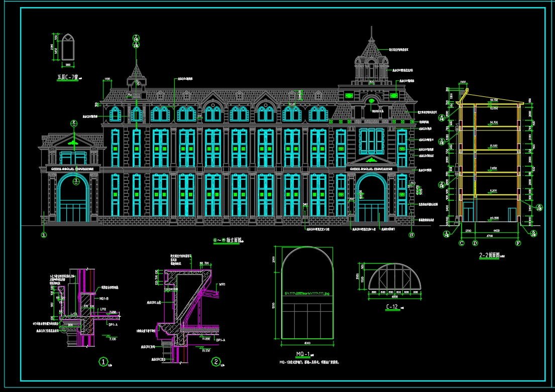Select axis bubble D under the section drawing
Viewport: 555px width, 392px height.
pos(475,243)
